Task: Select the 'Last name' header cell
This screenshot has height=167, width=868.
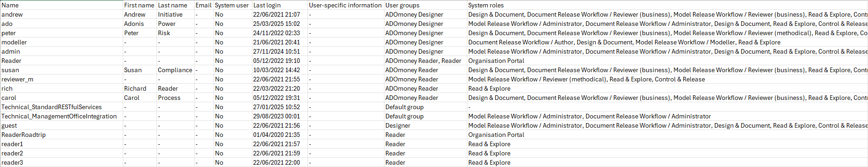Action: point(176,5)
